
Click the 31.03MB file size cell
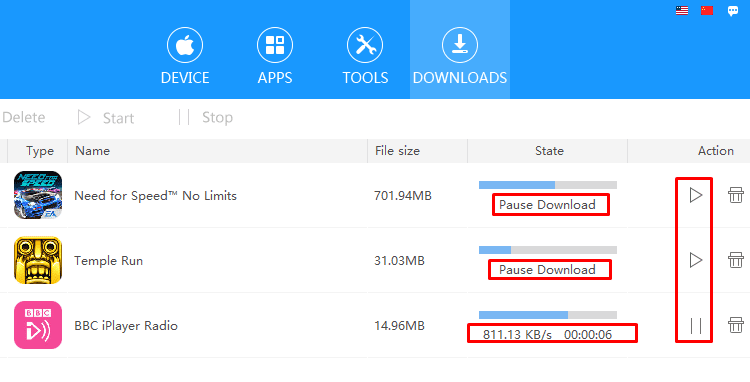(399, 261)
